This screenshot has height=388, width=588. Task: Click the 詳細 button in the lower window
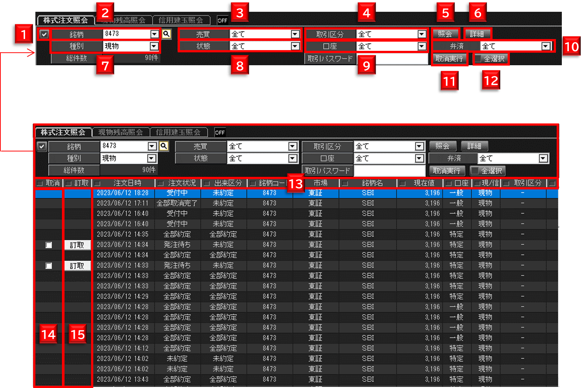(474, 146)
